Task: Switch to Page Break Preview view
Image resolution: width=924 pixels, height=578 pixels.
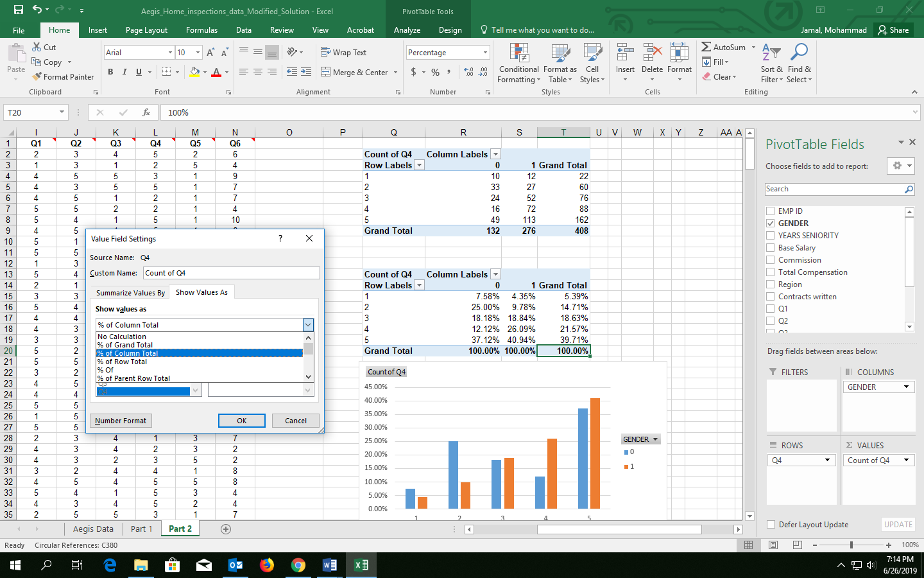Action: click(798, 545)
